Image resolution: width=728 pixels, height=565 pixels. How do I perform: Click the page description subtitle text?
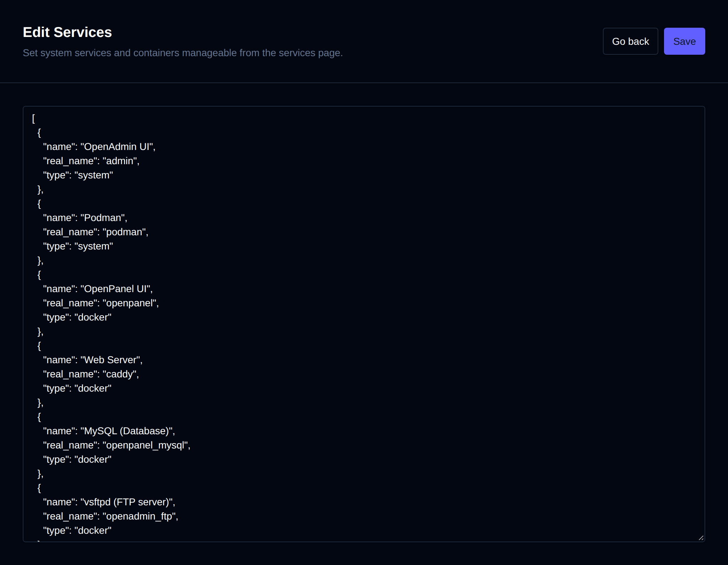(x=183, y=53)
